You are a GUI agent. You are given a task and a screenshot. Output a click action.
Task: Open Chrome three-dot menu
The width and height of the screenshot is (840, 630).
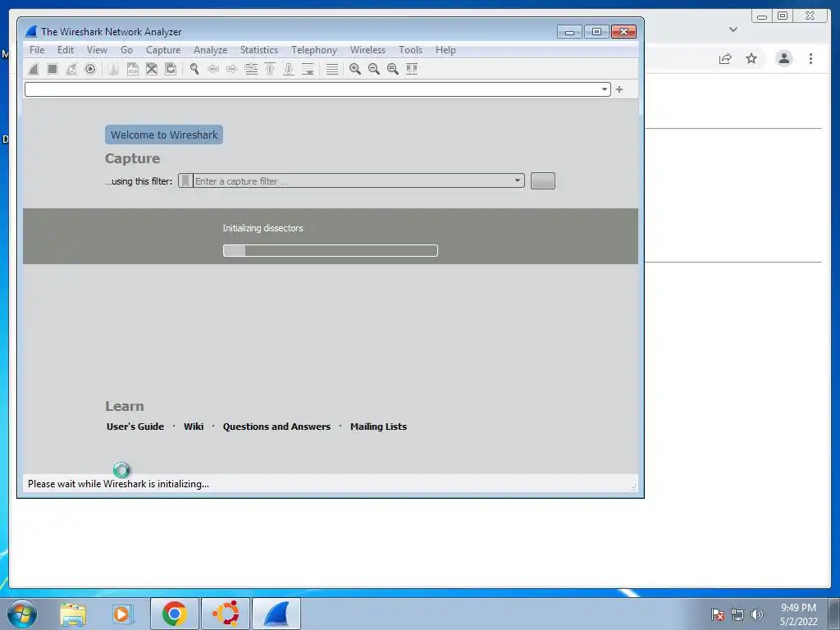point(810,58)
